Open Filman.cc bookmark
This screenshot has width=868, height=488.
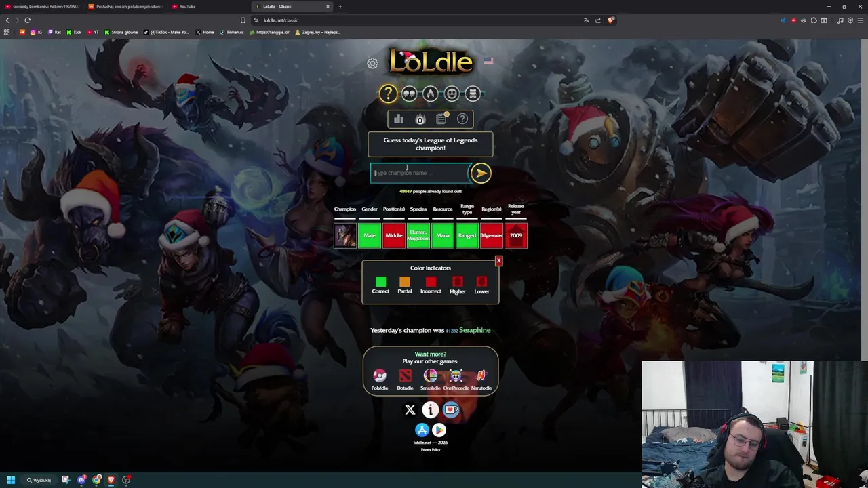pyautogui.click(x=231, y=32)
